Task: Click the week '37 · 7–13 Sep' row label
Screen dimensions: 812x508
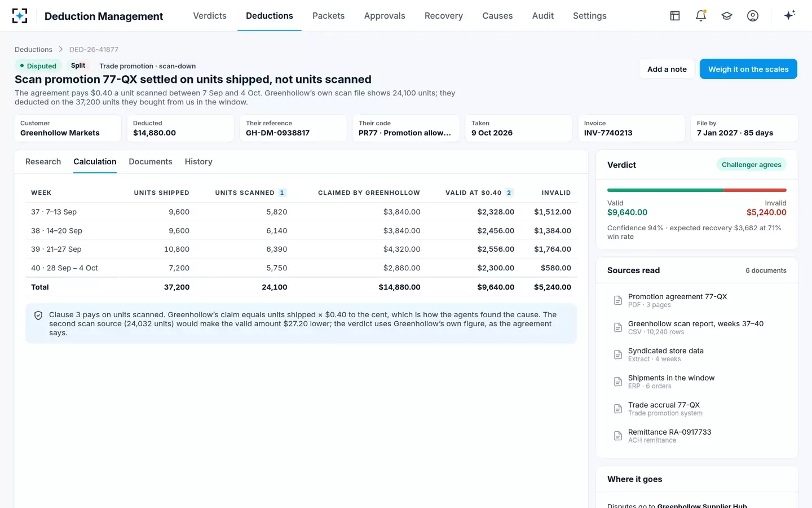Action: click(x=54, y=212)
